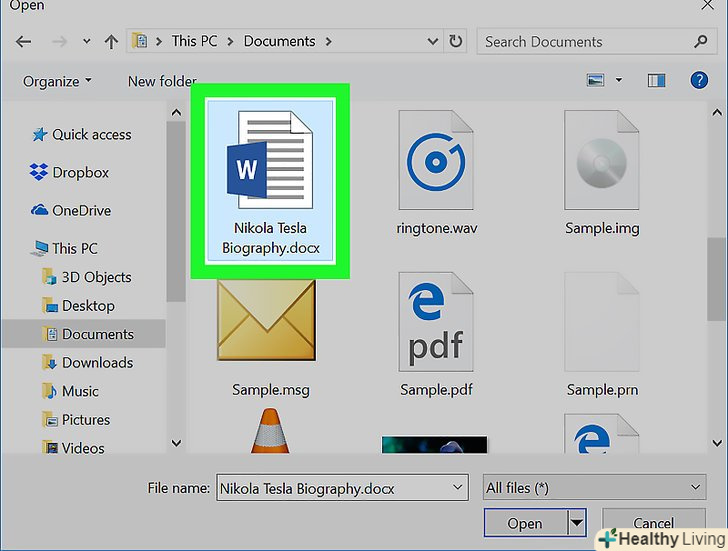728x551 pixels.
Task: Click file list scrollbar down arrow
Action: 717,443
